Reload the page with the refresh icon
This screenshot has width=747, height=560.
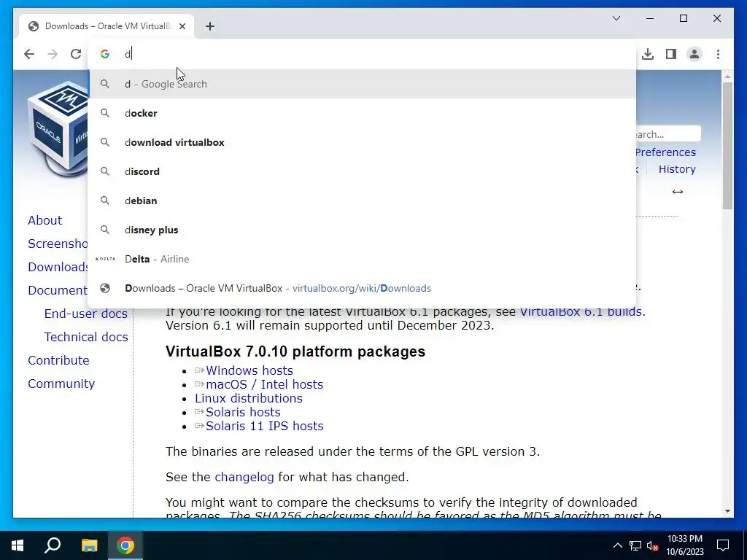point(76,54)
